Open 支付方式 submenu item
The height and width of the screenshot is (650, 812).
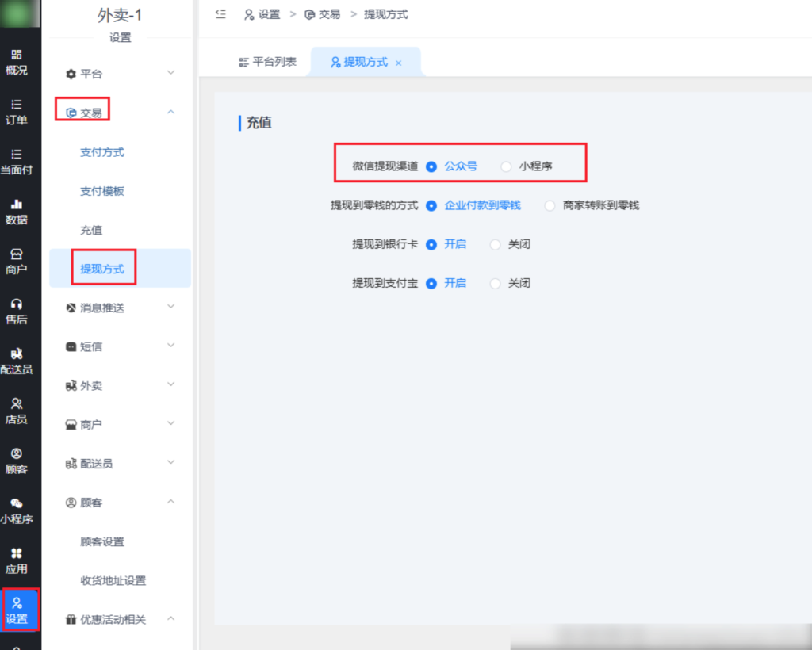tap(102, 152)
